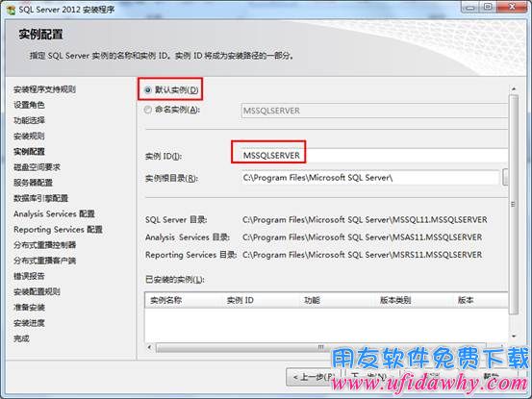This screenshot has width=532, height=399.
Task: Click the 实例 ID input field
Action: pos(374,156)
